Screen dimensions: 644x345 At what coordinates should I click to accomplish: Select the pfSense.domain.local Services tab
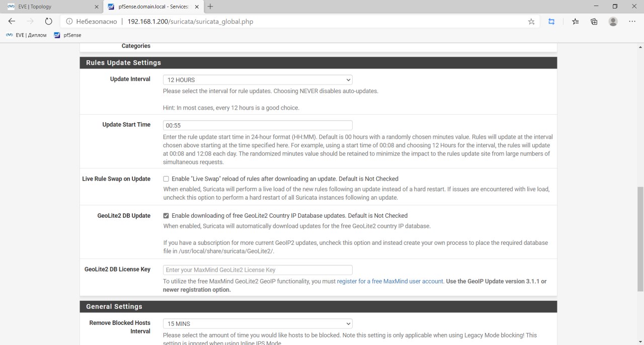(x=152, y=7)
